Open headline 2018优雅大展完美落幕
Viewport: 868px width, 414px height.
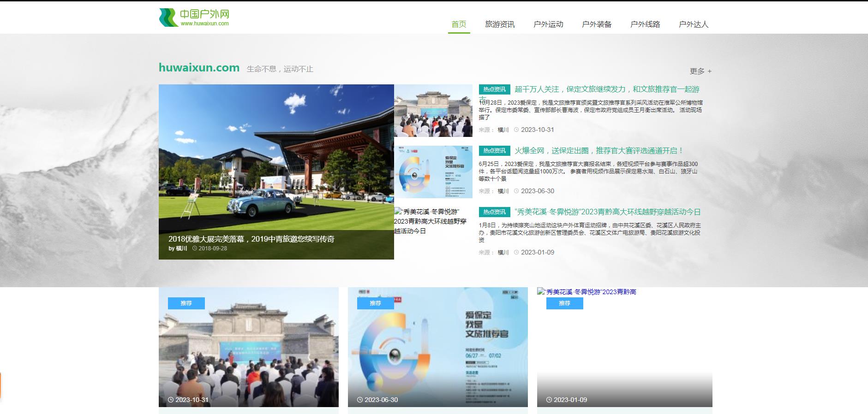tap(251, 239)
